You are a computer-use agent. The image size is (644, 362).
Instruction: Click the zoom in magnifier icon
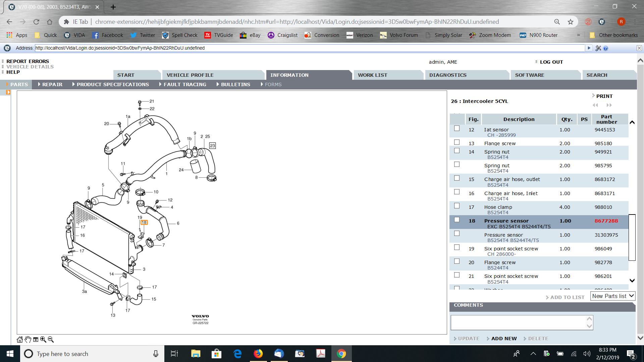point(43,340)
